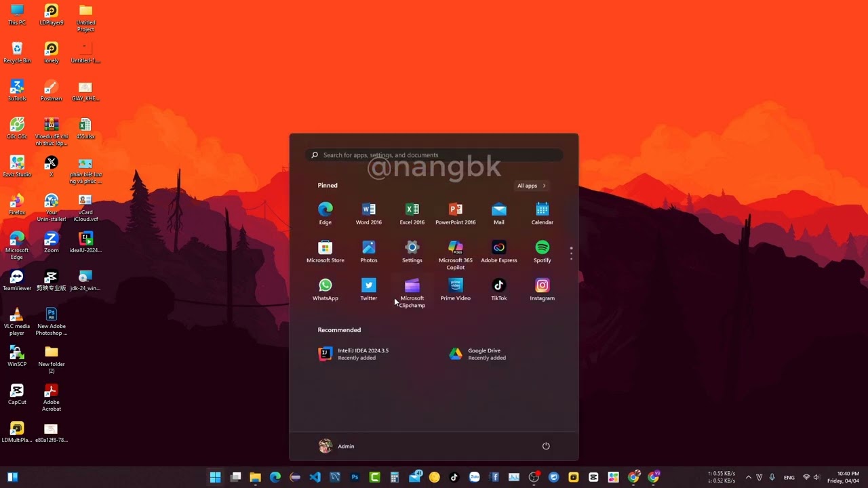Image resolution: width=868 pixels, height=488 pixels.
Task: Open the volume speaker control
Action: pyautogui.click(x=816, y=477)
